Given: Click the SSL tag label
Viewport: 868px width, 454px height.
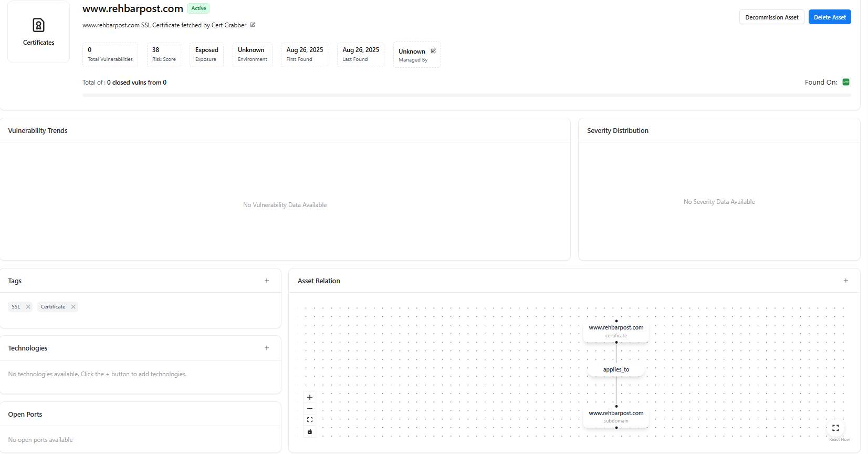Looking at the screenshot, I should click(x=16, y=307).
